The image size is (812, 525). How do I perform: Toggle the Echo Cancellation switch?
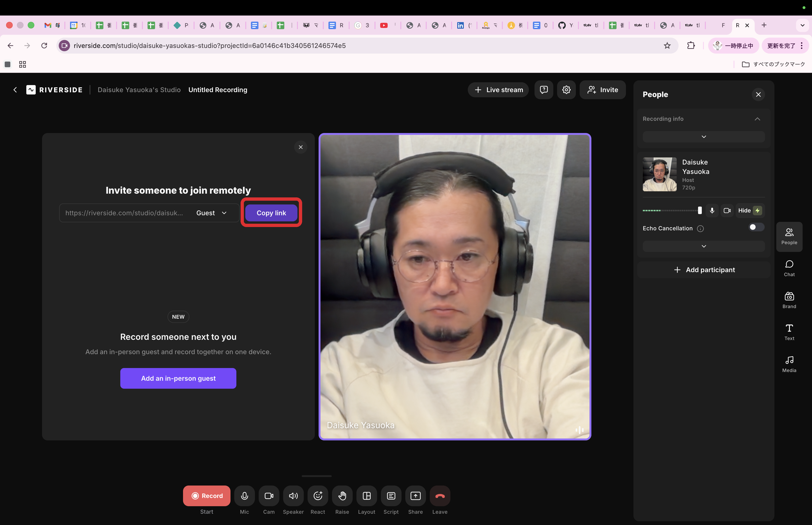tap(756, 227)
